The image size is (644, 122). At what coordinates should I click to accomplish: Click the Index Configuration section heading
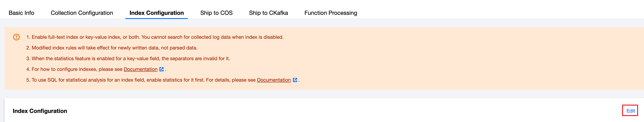pos(40,111)
